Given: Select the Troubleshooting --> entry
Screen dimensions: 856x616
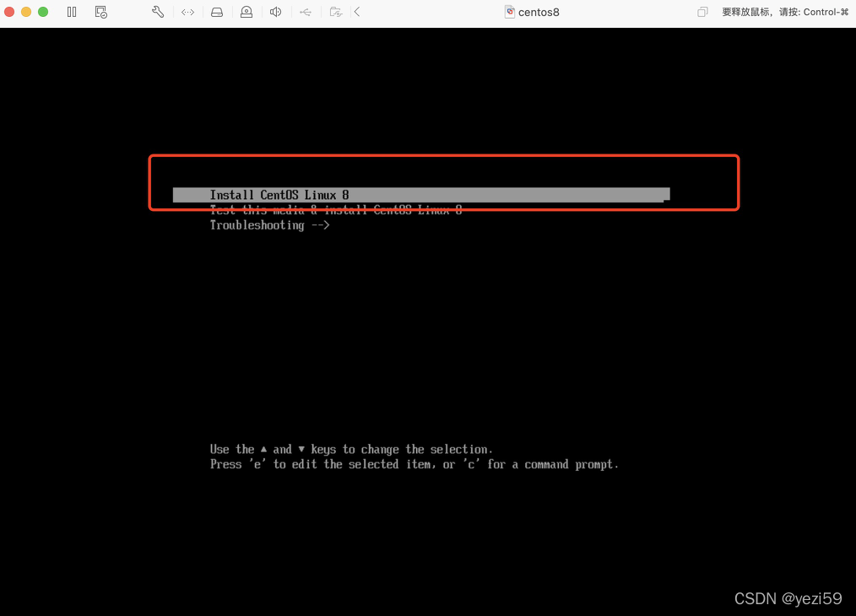Looking at the screenshot, I should (269, 225).
